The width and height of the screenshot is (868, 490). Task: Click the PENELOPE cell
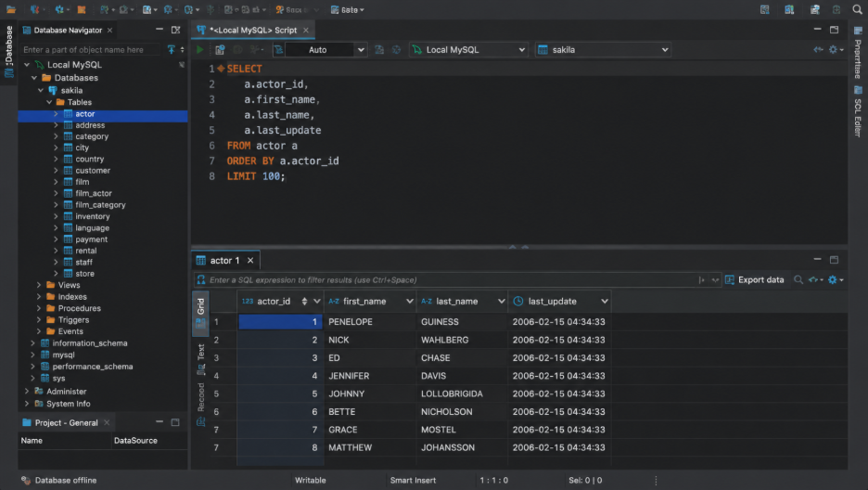[370, 322]
